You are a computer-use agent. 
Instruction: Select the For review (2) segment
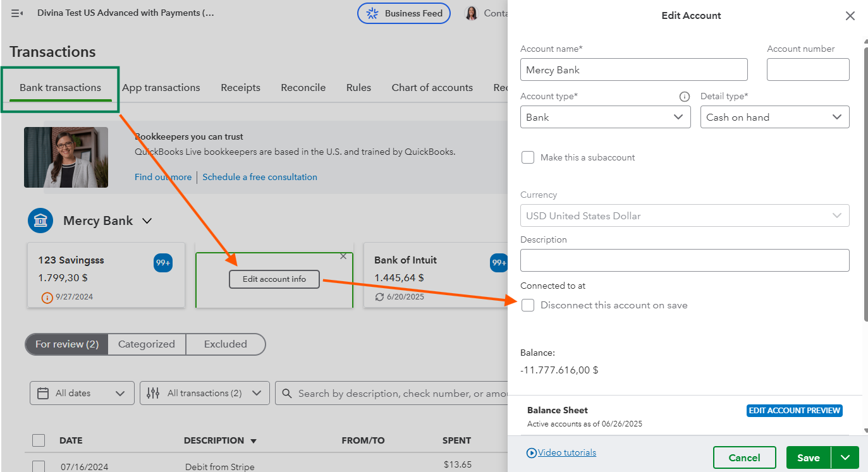[x=67, y=344]
